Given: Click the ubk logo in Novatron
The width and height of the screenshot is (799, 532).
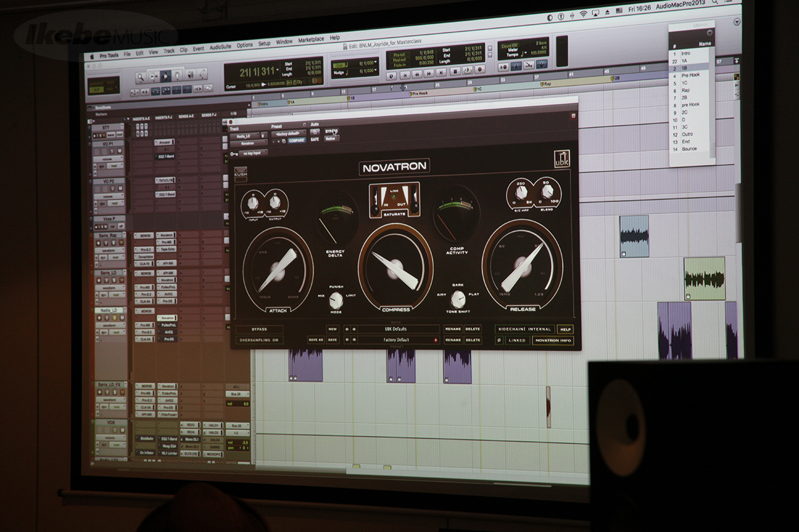Looking at the screenshot, I should [x=562, y=160].
